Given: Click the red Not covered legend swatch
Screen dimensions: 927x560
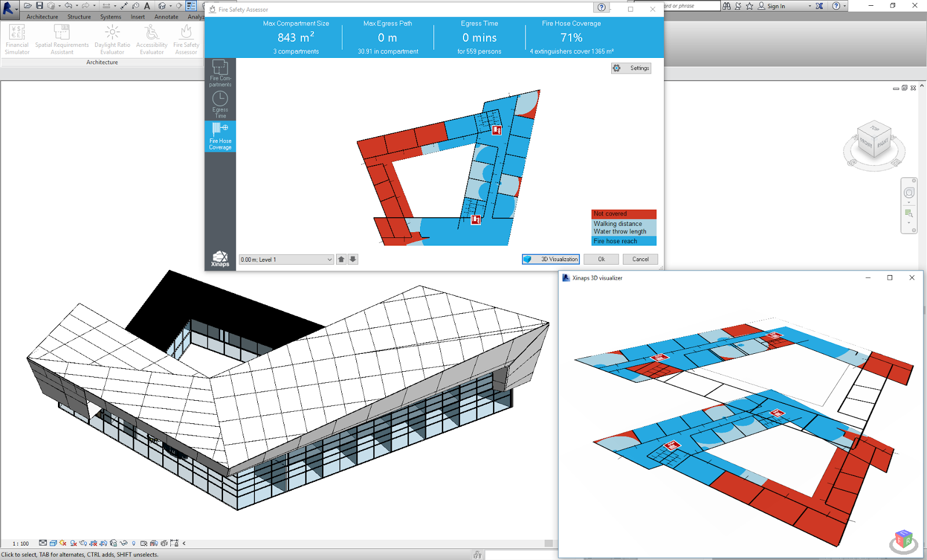Looking at the screenshot, I should [x=623, y=214].
